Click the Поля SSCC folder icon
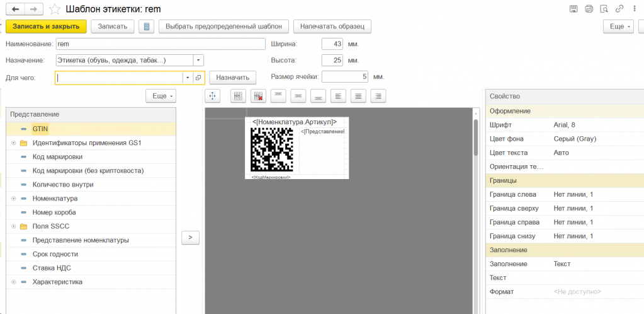644x314 pixels. click(x=23, y=226)
